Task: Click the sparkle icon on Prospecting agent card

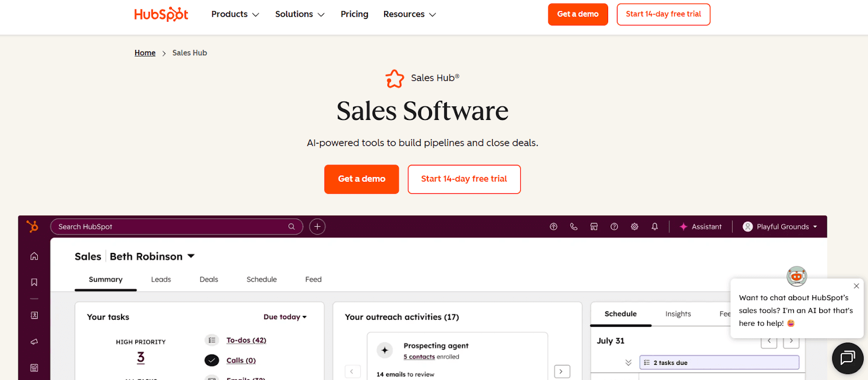Action: coord(385,350)
